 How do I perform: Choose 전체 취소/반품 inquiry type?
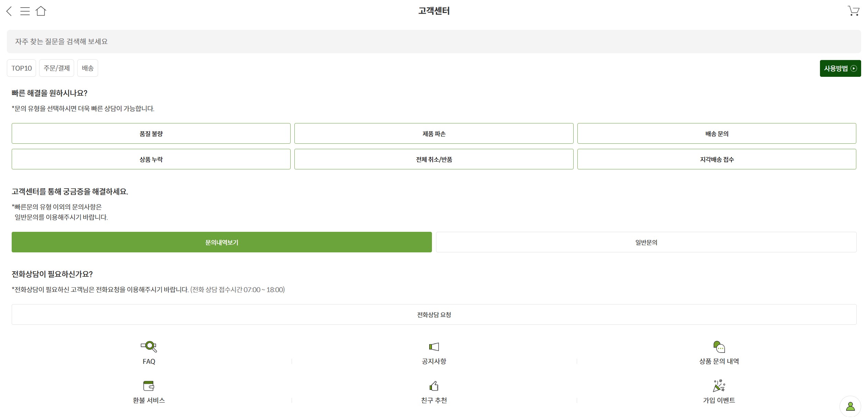click(434, 159)
